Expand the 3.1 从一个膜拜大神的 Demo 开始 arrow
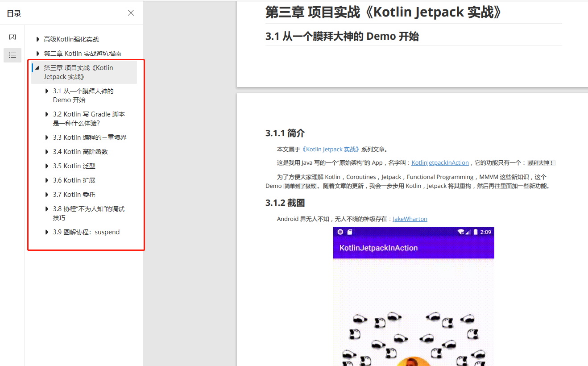This screenshot has height=366, width=588. (x=47, y=91)
